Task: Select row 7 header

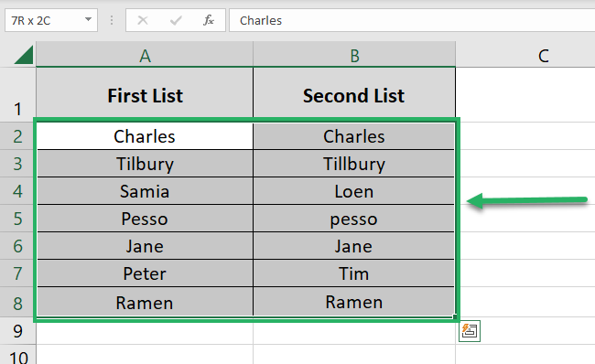Action: click(x=17, y=273)
